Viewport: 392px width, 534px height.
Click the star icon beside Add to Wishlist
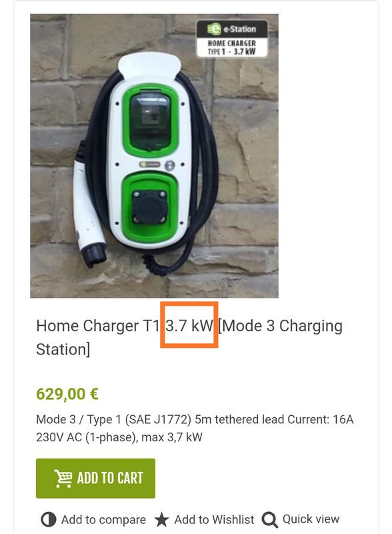click(161, 520)
